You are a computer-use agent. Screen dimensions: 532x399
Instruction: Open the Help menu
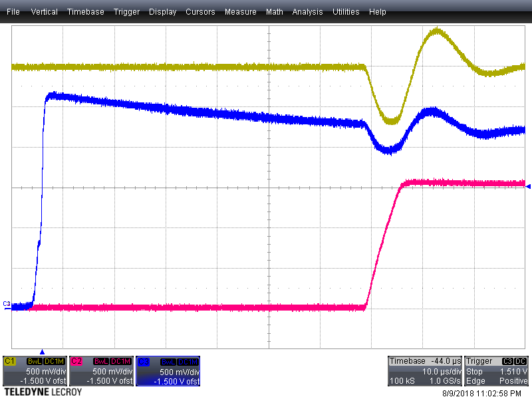(377, 12)
